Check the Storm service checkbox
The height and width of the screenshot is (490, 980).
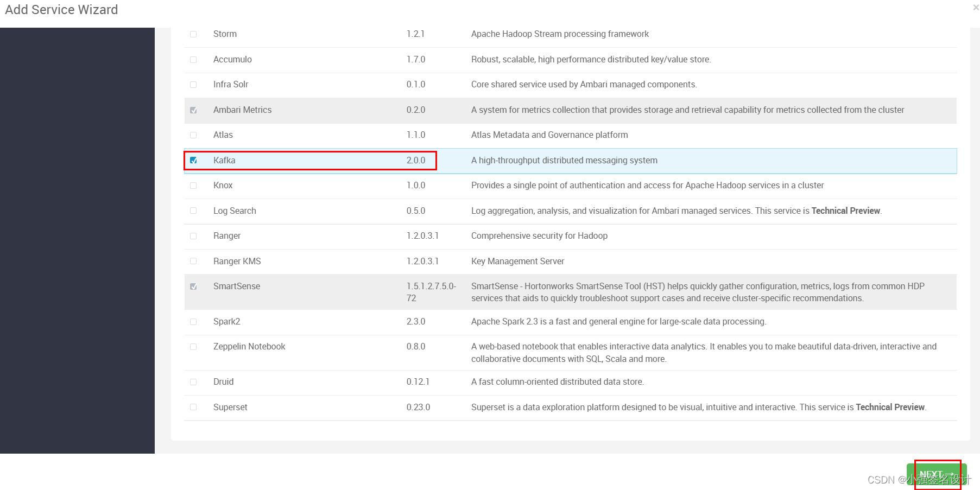(x=193, y=34)
